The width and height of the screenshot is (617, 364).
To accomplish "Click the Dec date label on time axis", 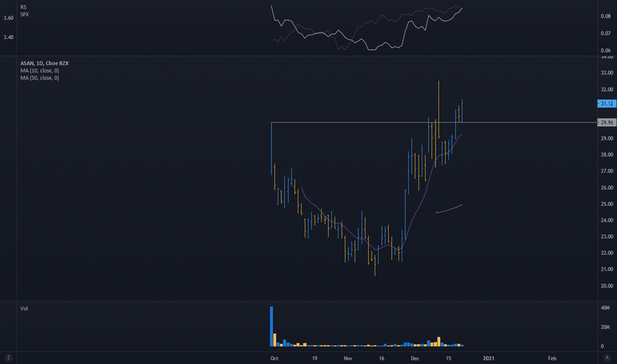I will 414,358.
